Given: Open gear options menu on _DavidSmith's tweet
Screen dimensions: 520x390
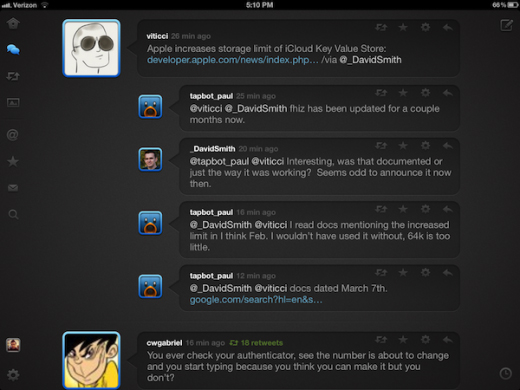Looking at the screenshot, I should tap(425, 146).
